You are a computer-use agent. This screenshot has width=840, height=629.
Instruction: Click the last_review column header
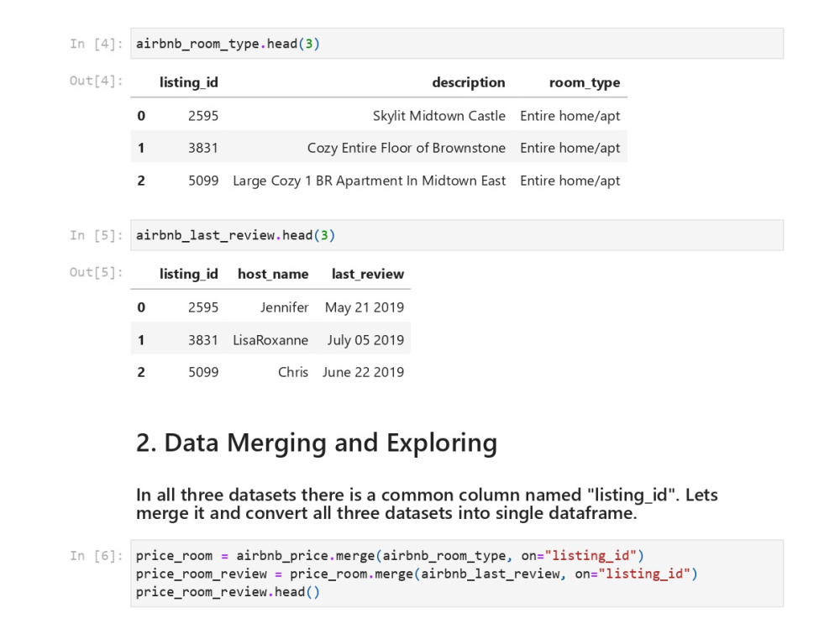(x=368, y=275)
